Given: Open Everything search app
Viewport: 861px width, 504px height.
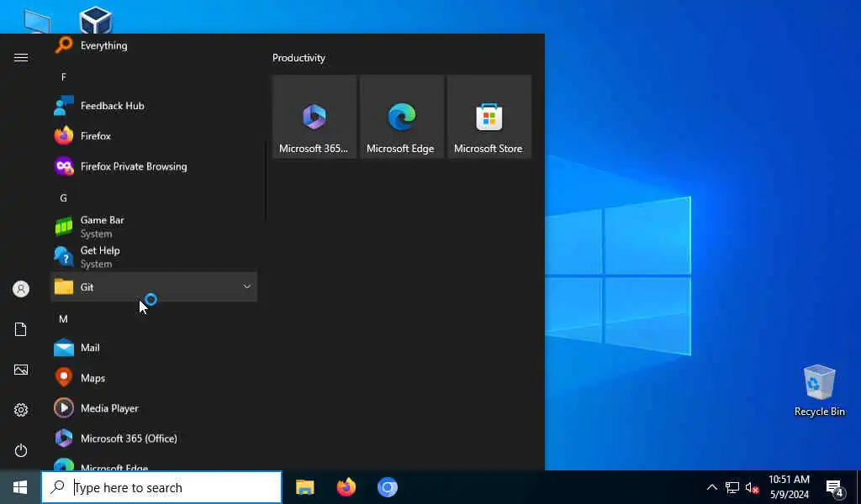Looking at the screenshot, I should point(154,45).
